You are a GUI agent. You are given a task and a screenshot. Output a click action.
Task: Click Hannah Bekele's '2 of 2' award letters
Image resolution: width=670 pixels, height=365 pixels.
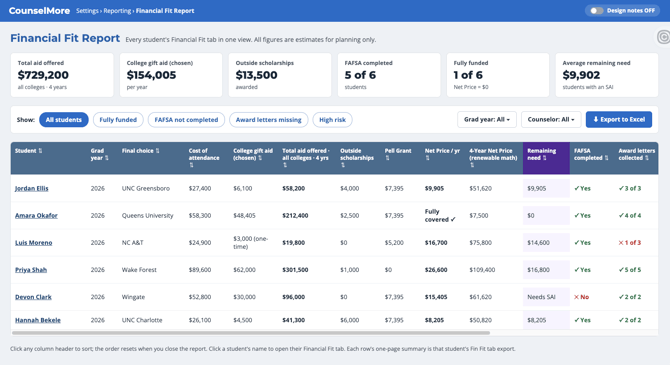(x=630, y=320)
